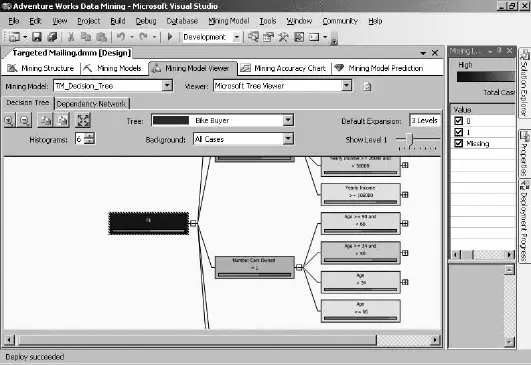Click the New Project toolbar icon
The width and height of the screenshot is (531, 365).
tap(14, 37)
